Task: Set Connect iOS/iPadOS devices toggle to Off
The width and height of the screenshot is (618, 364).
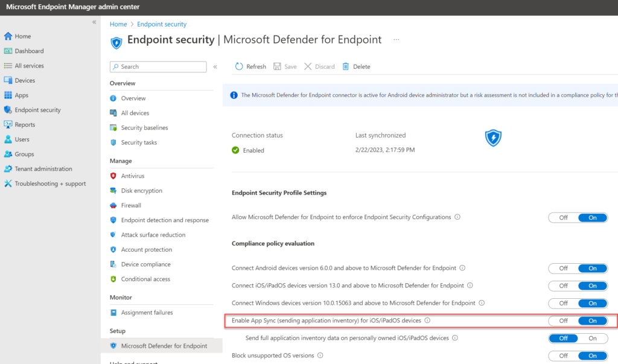Action: (x=563, y=286)
